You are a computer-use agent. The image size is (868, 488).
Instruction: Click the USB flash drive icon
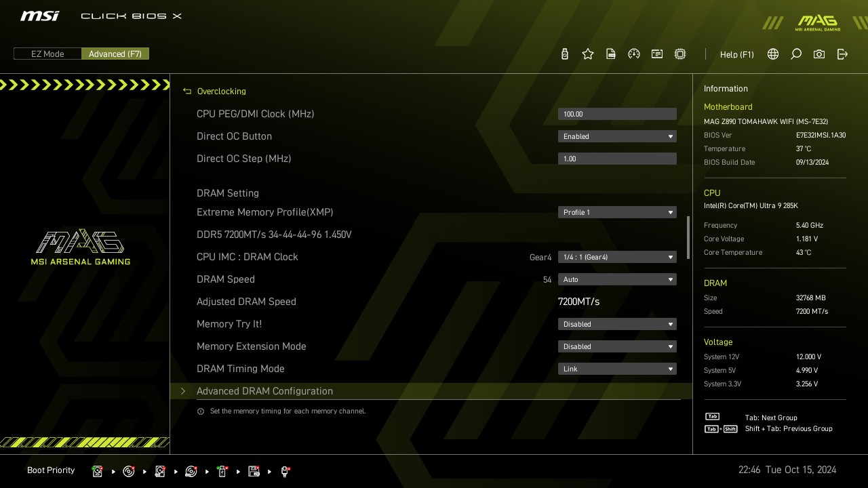(x=565, y=54)
